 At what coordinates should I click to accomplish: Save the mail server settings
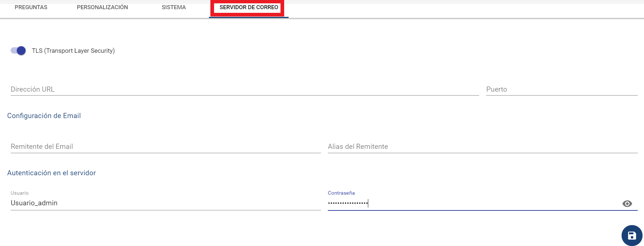632,235
